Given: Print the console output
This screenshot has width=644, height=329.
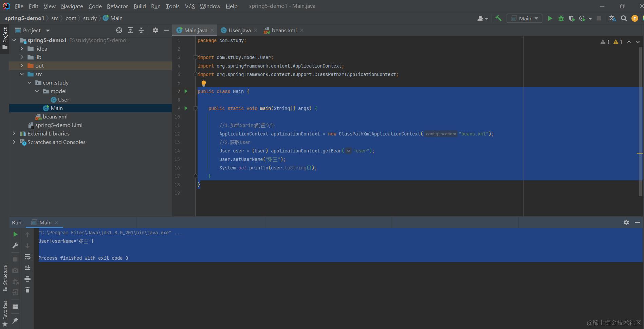Looking at the screenshot, I should pos(27,279).
